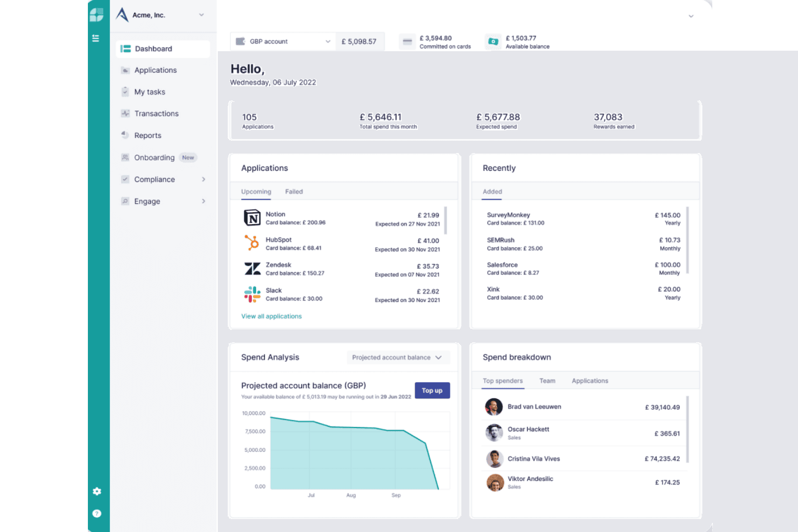798x532 pixels.
Task: Click the Reports pie chart icon
Action: click(125, 135)
